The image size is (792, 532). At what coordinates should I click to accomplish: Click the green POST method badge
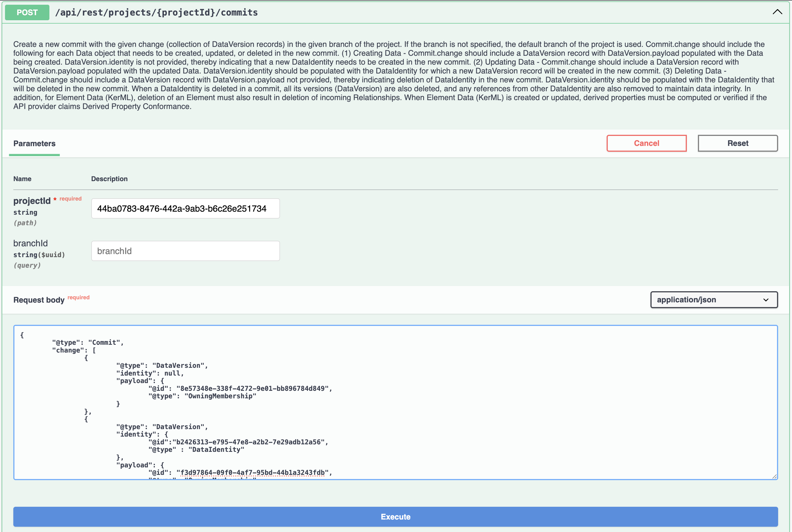pyautogui.click(x=27, y=12)
